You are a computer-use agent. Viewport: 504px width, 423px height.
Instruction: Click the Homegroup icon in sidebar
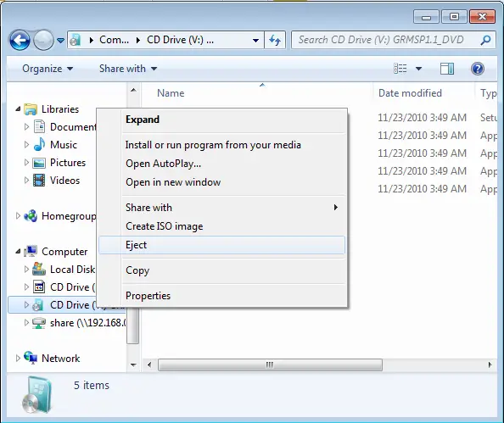(x=31, y=216)
